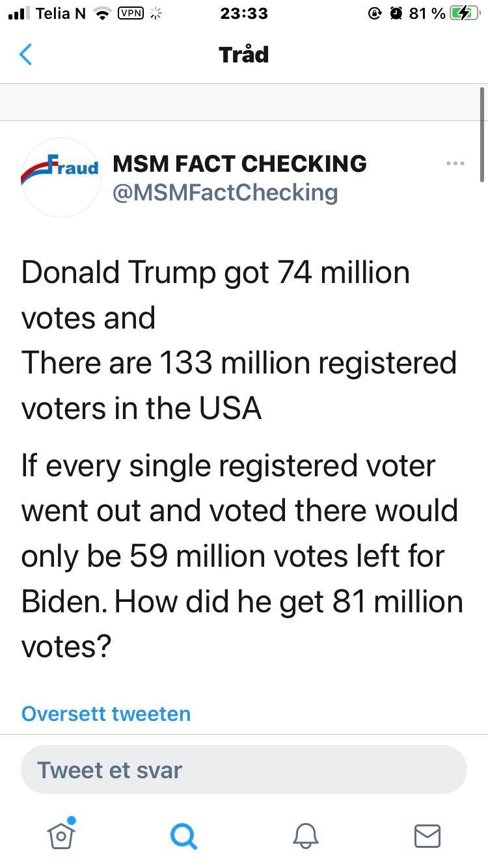Click the MSM FACT CHECKING display name
The height and width of the screenshot is (868, 488).
[x=239, y=163]
